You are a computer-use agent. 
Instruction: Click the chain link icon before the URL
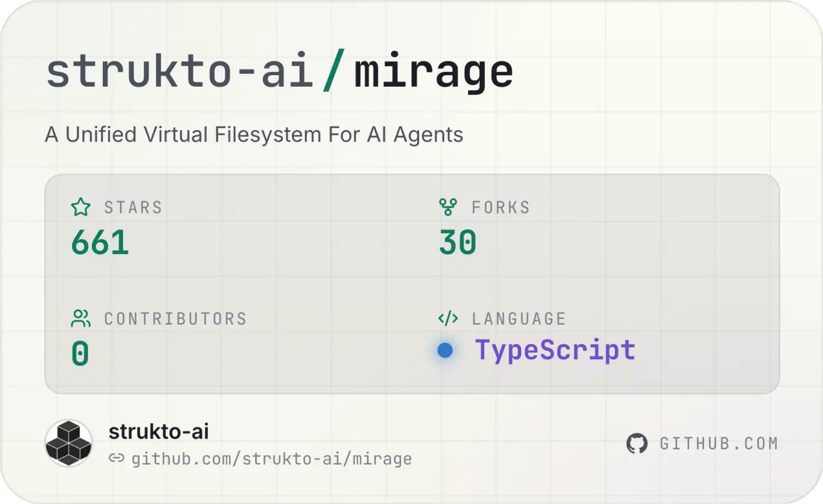[116, 458]
